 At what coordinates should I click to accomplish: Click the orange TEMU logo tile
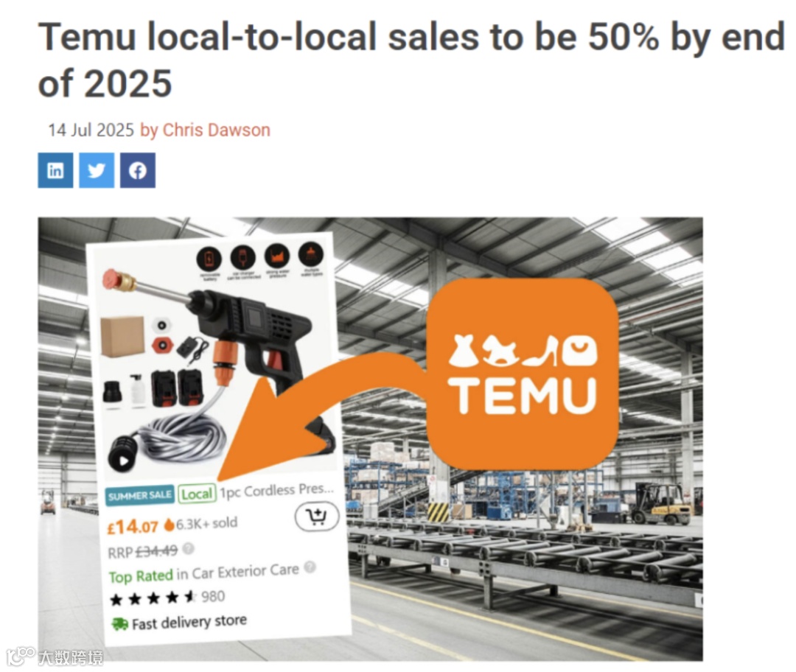523,374
